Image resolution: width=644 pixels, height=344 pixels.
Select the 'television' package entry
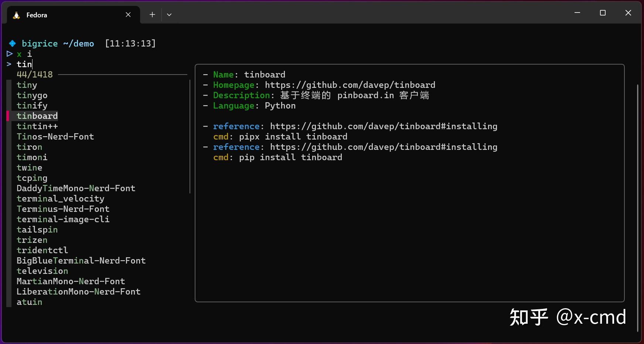pyautogui.click(x=42, y=271)
